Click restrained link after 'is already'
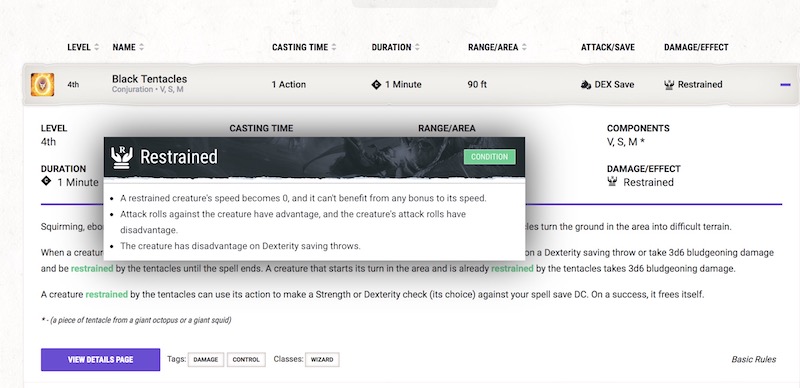800x388 pixels. (512, 269)
